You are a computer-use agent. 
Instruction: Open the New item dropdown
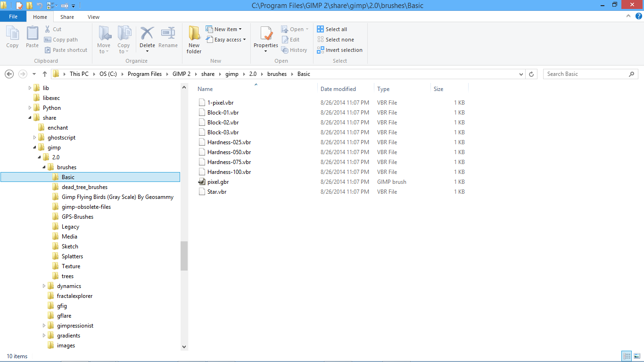tap(223, 29)
